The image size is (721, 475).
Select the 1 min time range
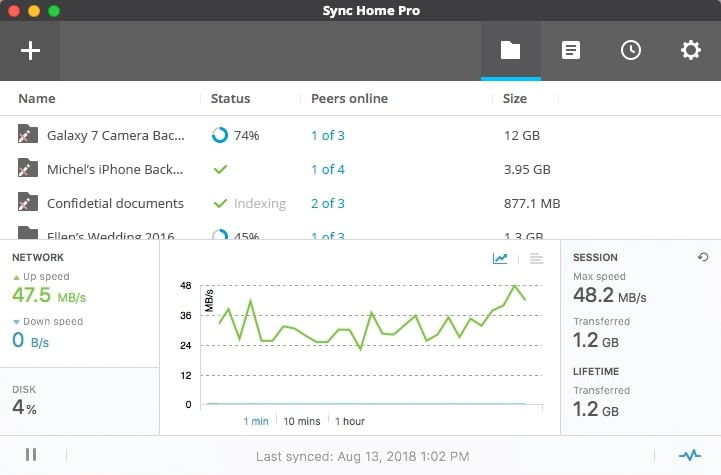point(256,421)
